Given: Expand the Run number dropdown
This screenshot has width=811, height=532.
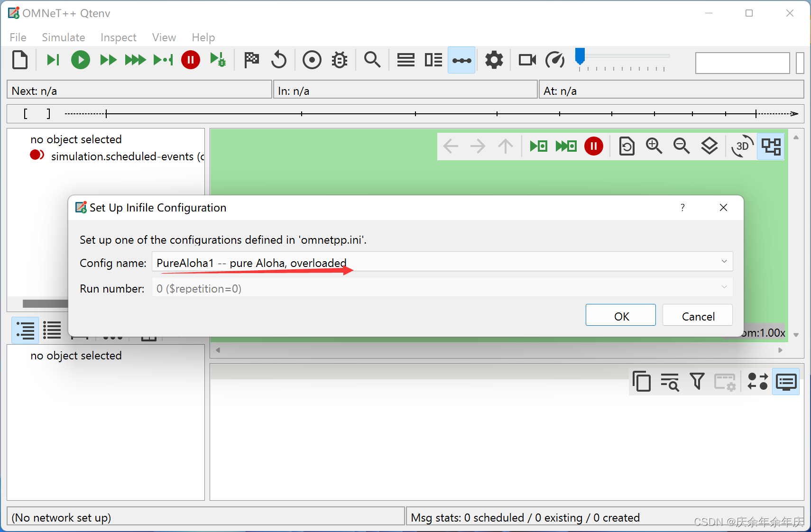Looking at the screenshot, I should coord(724,287).
